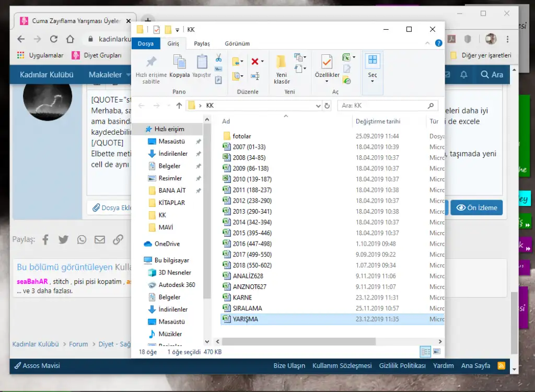Pin to quick access with Hızlı erişime sabitle
The image size is (535, 392).
coord(151,69)
